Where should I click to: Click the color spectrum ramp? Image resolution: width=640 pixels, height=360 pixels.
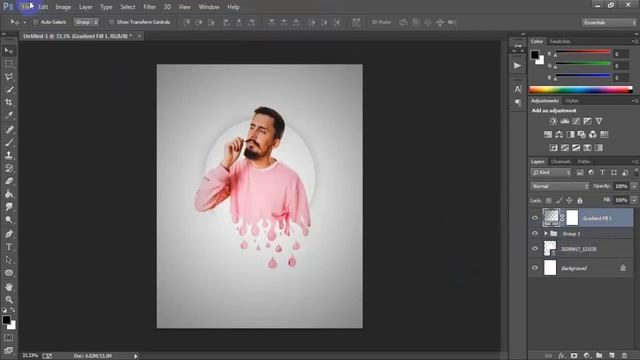coord(580,90)
